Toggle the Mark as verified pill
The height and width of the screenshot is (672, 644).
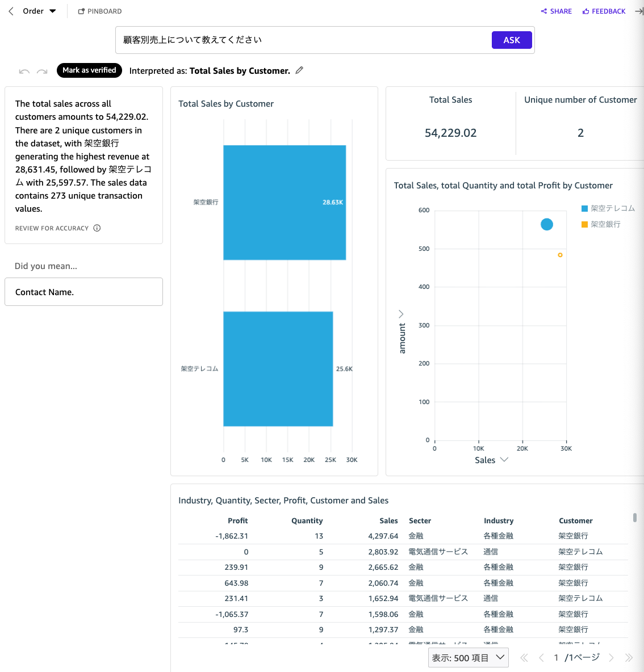[x=89, y=70]
